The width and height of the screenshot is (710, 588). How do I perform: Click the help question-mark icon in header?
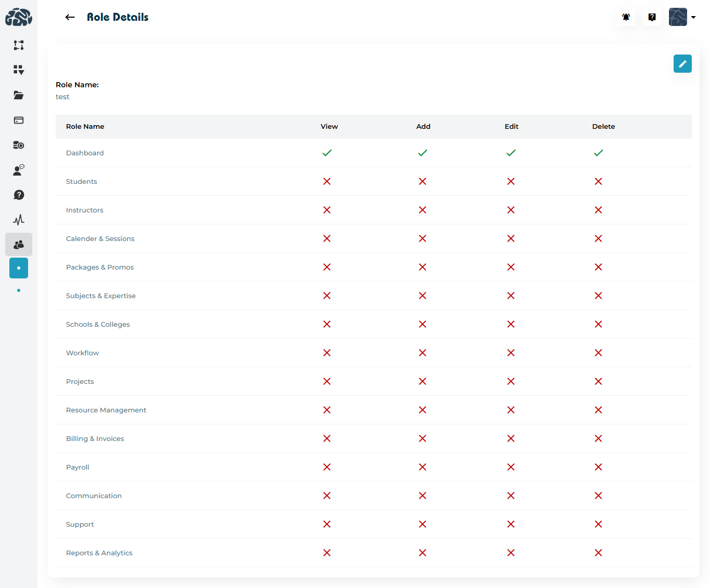click(652, 17)
